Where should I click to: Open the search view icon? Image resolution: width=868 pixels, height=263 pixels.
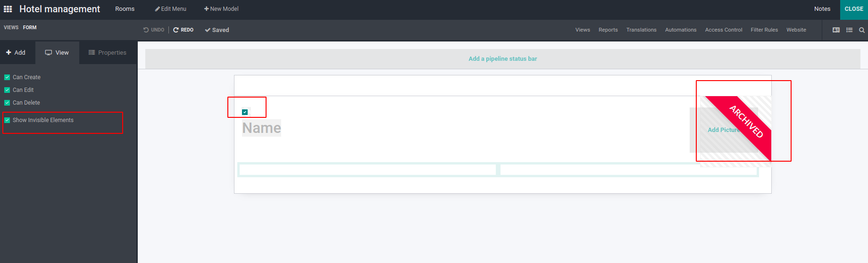tap(862, 30)
